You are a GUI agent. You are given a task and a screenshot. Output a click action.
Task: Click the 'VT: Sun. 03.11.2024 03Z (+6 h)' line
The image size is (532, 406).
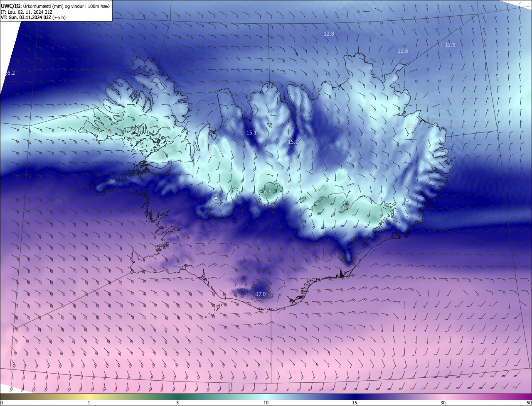click(33, 18)
